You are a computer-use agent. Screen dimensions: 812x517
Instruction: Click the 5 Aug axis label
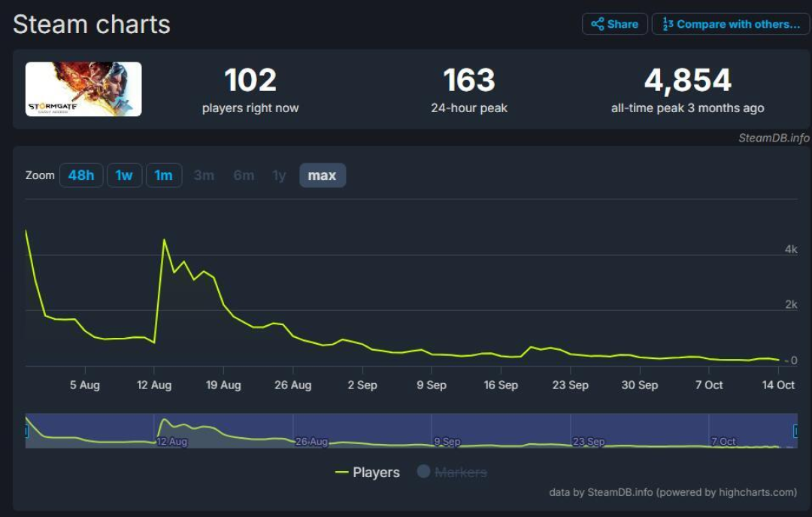pos(85,385)
